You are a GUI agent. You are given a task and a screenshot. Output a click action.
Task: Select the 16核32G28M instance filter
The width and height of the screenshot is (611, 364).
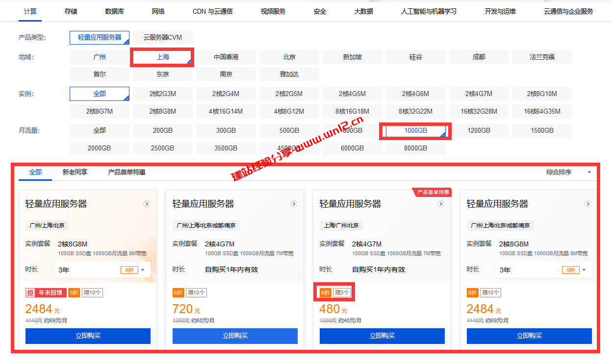click(479, 111)
